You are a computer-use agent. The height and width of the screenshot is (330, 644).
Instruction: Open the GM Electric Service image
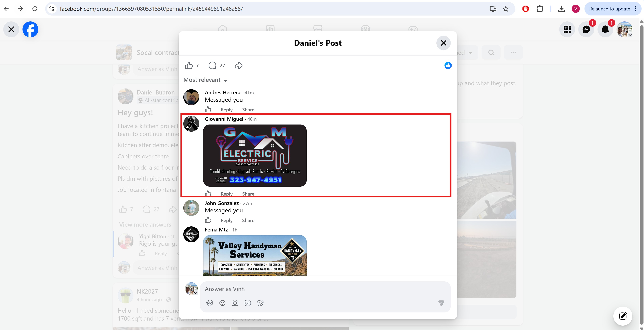tap(255, 156)
